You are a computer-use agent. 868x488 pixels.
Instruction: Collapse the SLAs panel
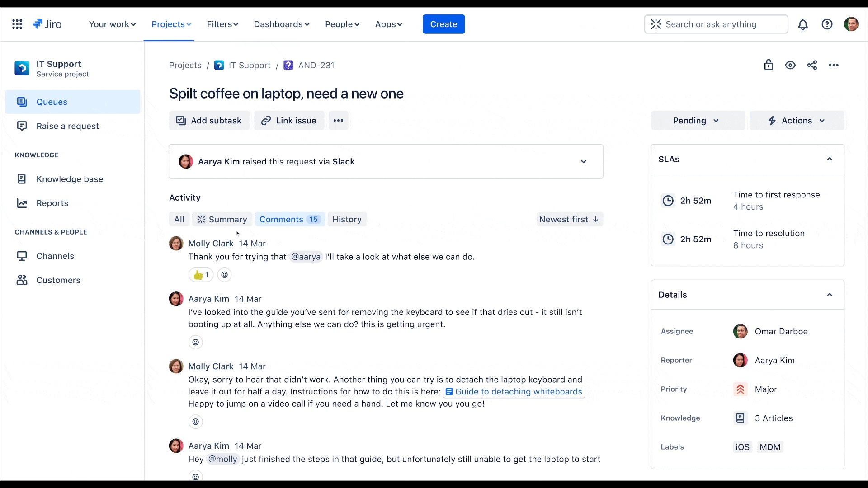pyautogui.click(x=830, y=159)
